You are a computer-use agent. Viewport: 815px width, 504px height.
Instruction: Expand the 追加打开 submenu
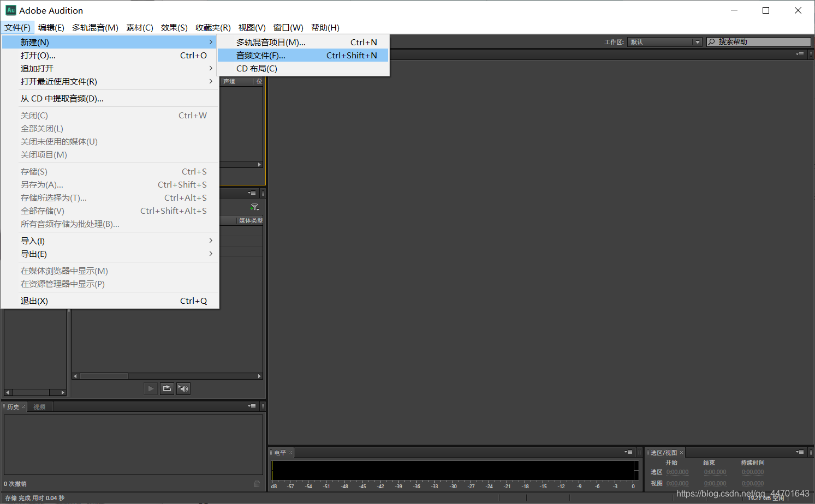[x=110, y=68]
